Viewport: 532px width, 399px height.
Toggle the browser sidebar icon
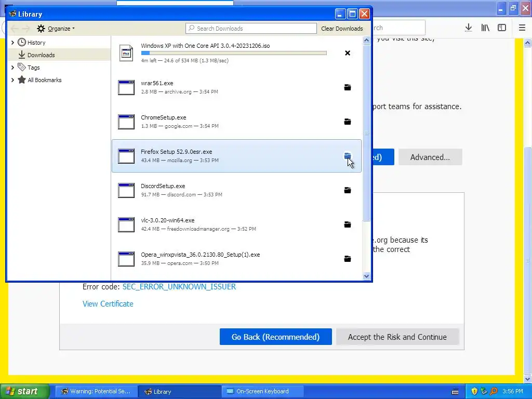pyautogui.click(x=502, y=28)
